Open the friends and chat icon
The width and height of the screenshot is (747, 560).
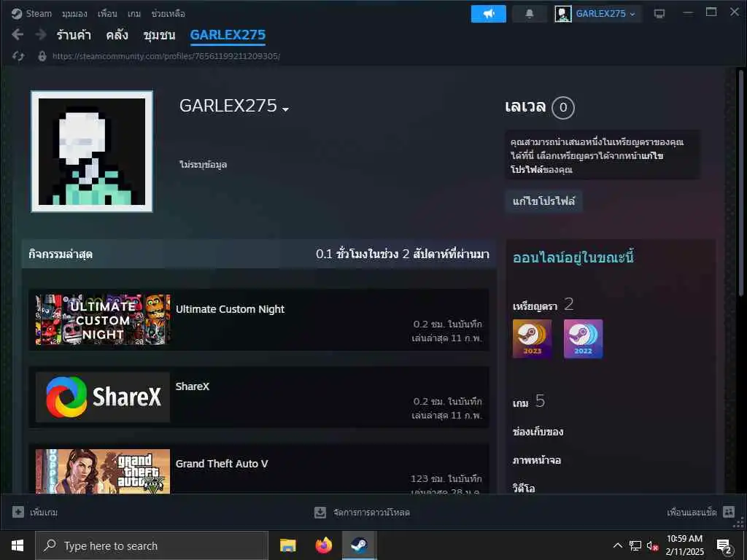(729, 512)
